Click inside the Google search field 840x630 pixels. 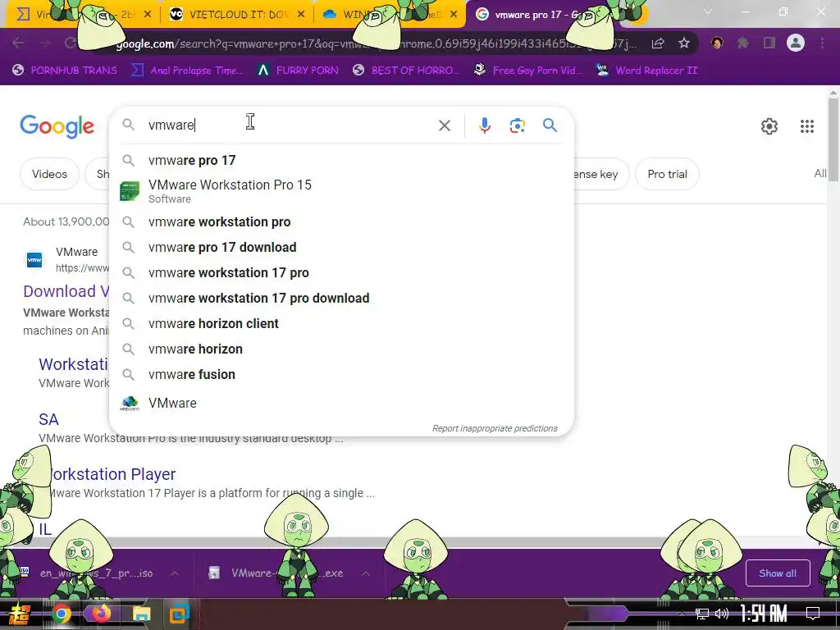290,126
